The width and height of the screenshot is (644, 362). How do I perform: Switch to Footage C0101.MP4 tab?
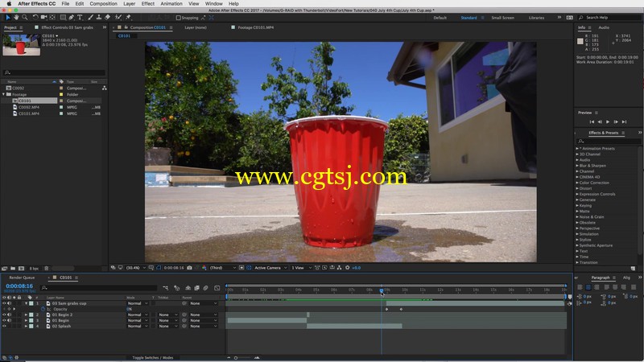point(255,27)
